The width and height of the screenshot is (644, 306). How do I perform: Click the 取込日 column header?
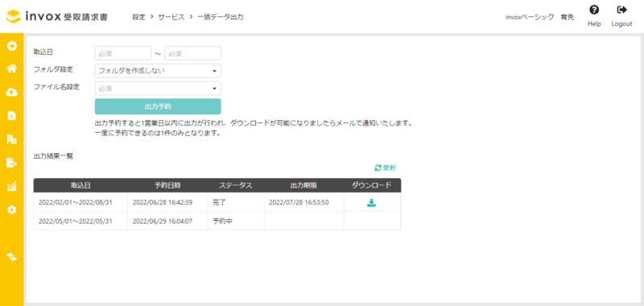coord(80,185)
